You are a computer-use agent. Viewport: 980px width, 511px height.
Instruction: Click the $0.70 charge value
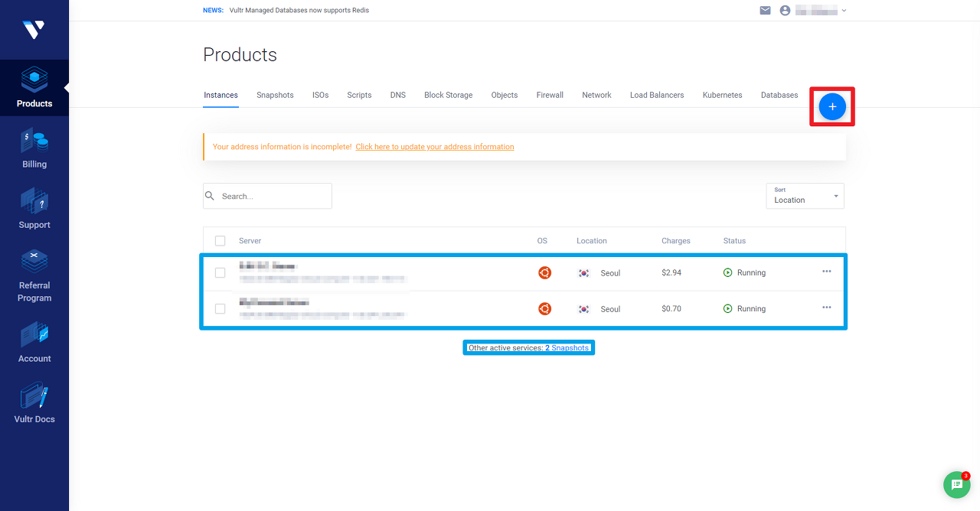pyautogui.click(x=671, y=309)
